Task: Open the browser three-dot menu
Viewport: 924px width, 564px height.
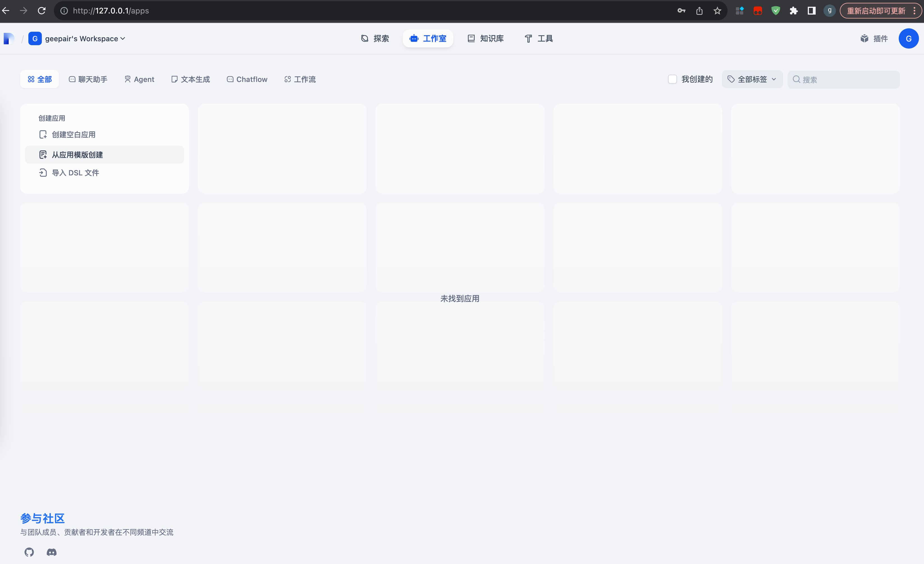Action: point(915,10)
